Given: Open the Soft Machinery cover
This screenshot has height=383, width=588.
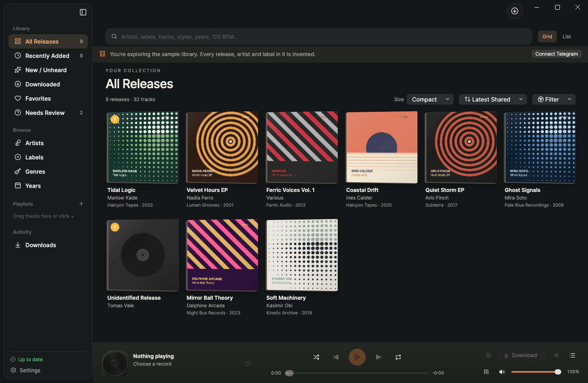Looking at the screenshot, I should click(302, 255).
